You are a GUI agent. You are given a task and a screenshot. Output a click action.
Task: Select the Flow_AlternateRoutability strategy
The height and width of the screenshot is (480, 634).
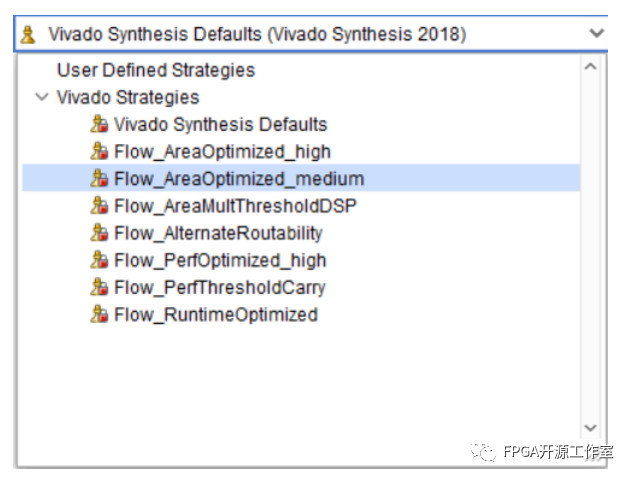click(218, 233)
